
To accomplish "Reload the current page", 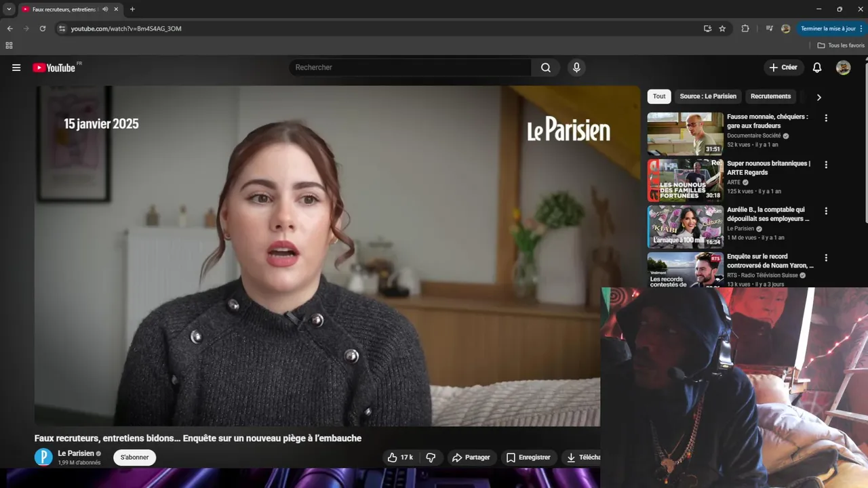I will [43, 28].
